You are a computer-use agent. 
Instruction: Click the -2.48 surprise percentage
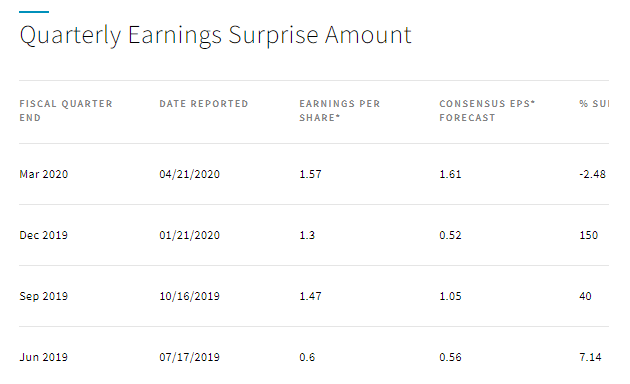click(592, 174)
